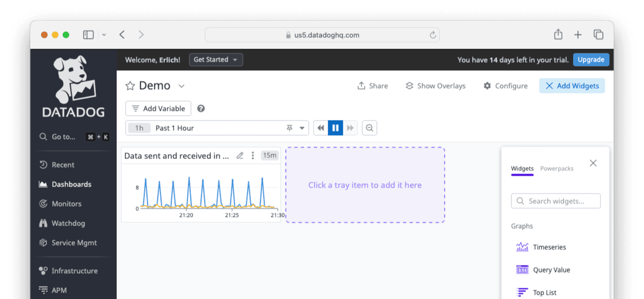The image size is (644, 299).
Task: Switch to the Widgets tab
Action: click(522, 169)
